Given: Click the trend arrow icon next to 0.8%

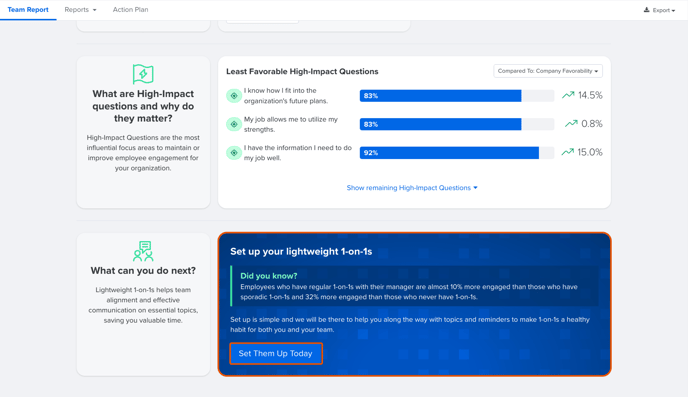Looking at the screenshot, I should click(571, 124).
